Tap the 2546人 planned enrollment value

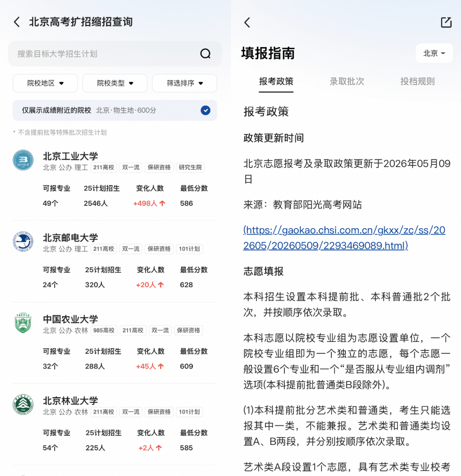click(x=96, y=203)
